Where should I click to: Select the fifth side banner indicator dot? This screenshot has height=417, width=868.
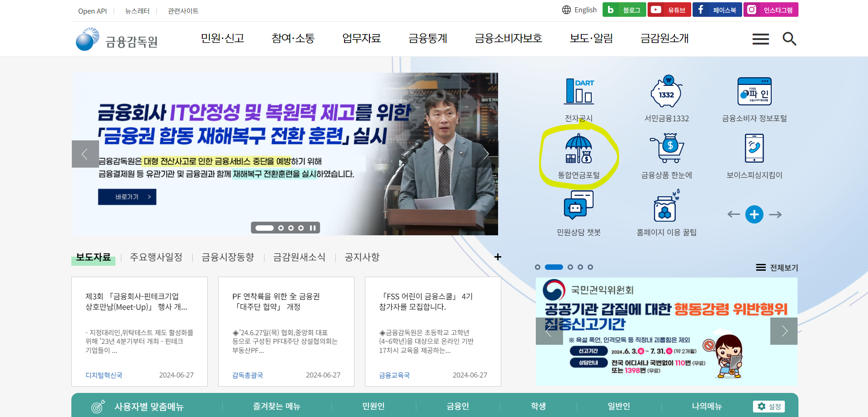(x=590, y=267)
